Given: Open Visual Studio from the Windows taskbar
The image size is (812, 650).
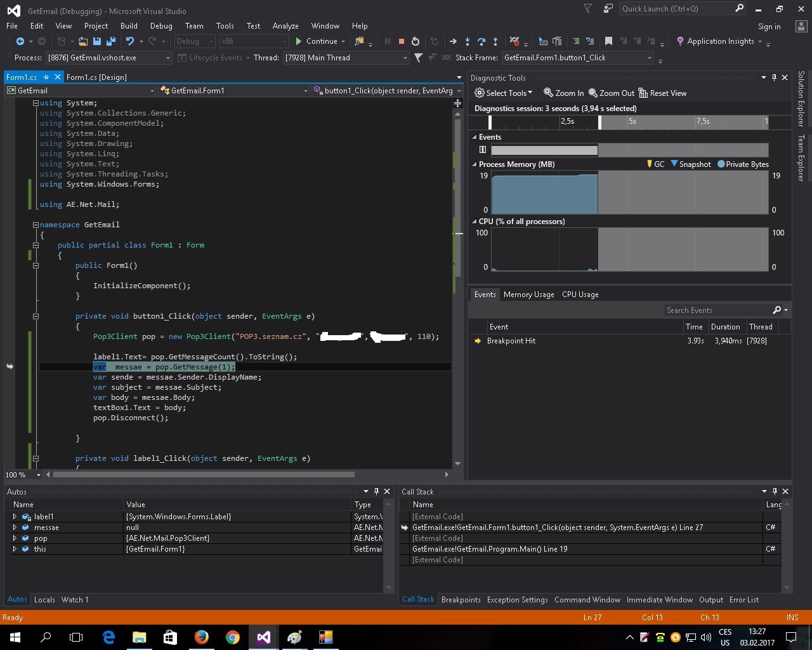Looking at the screenshot, I should click(x=264, y=637).
